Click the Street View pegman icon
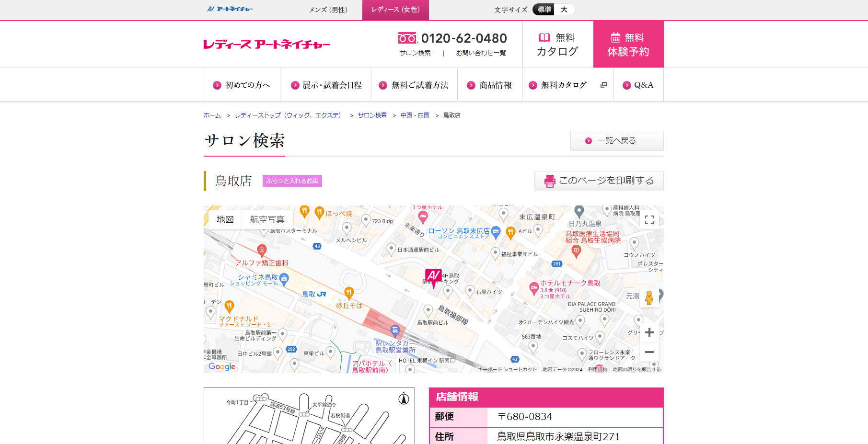 (x=649, y=297)
